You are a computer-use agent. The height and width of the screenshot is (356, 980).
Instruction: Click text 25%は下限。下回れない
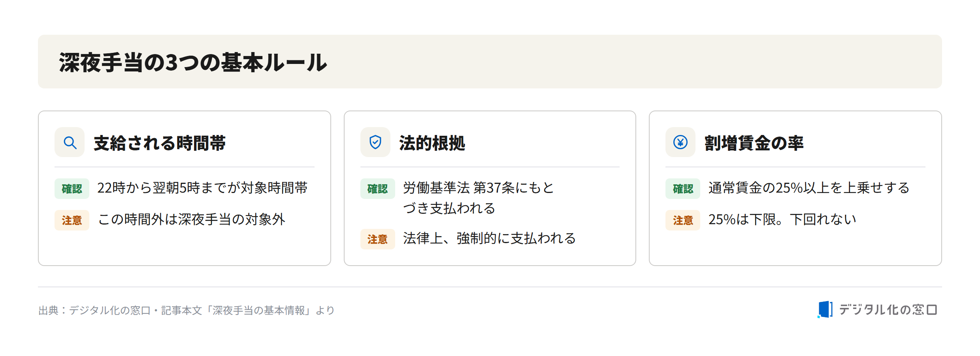[782, 219]
